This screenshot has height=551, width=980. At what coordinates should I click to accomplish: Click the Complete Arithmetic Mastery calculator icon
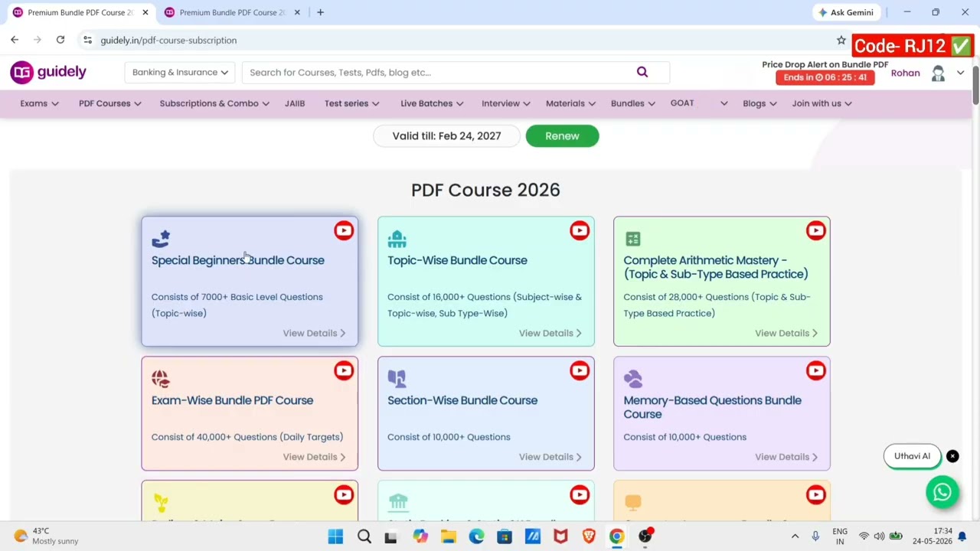[x=632, y=239]
